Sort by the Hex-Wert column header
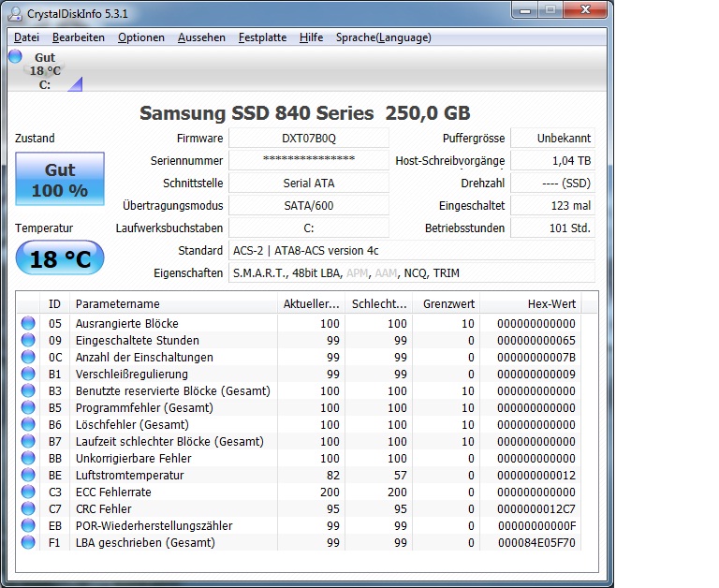The width and height of the screenshot is (719, 588). (x=531, y=303)
